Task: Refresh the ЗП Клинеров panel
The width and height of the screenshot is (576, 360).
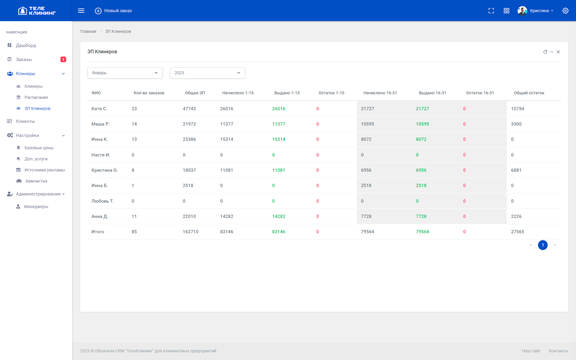Action: 545,52
